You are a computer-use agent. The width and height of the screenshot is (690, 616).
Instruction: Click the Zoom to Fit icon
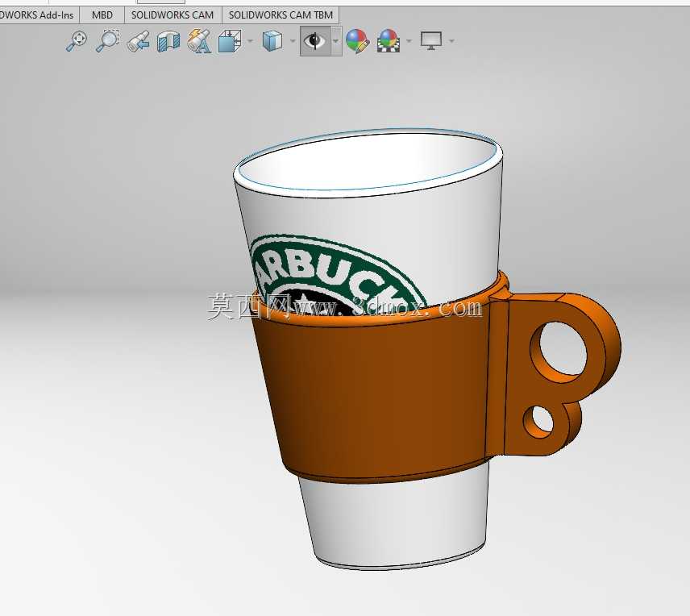[x=77, y=41]
